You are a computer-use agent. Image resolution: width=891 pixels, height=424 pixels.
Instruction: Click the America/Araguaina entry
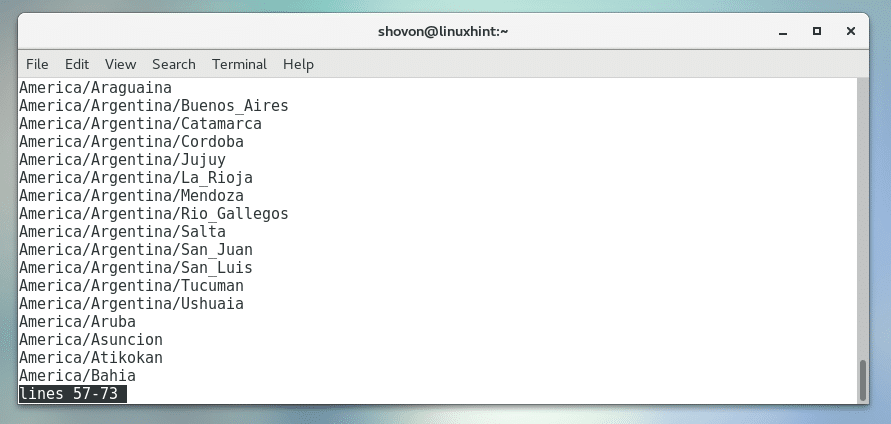coord(95,88)
